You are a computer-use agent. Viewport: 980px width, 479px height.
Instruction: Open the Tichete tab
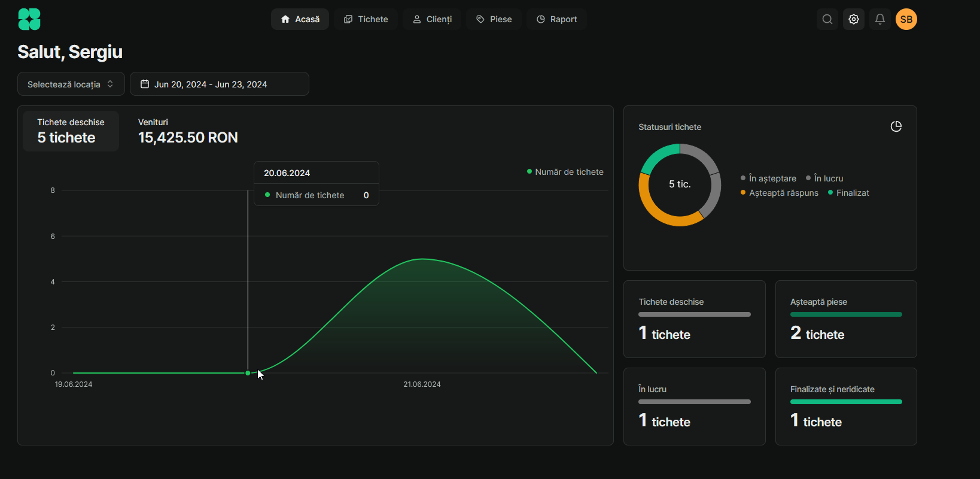pyautogui.click(x=366, y=19)
